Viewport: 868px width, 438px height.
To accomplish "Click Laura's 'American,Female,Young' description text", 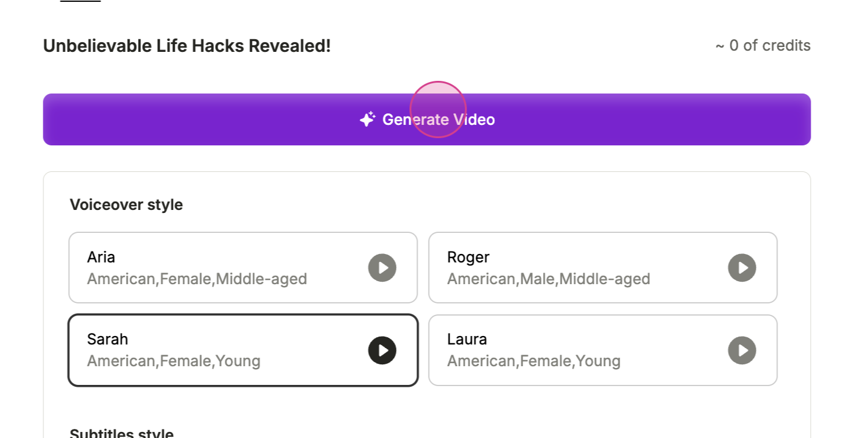I will [x=533, y=361].
